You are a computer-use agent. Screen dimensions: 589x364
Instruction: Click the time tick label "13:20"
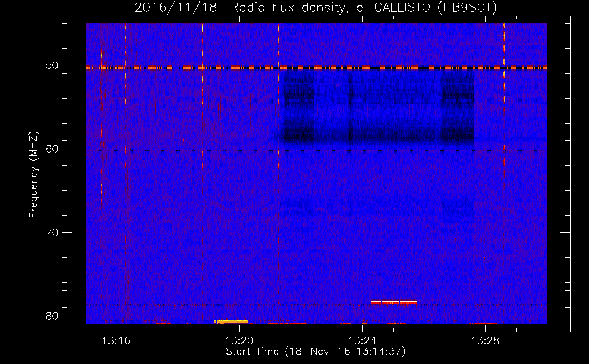[239, 341]
